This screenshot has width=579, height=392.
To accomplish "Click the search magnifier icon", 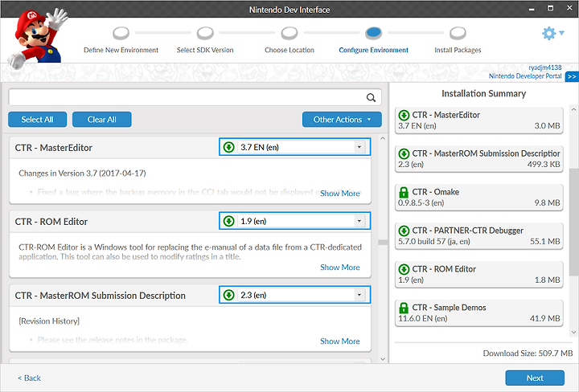I will click(x=371, y=97).
